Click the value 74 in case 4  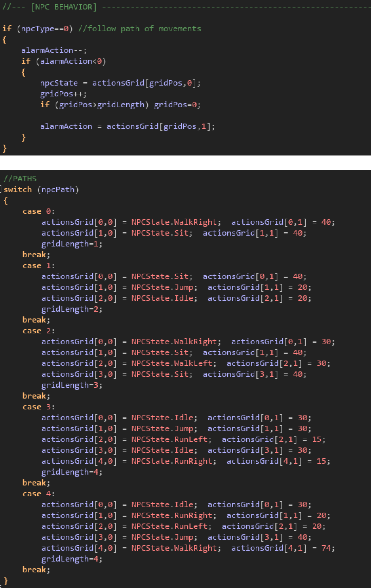coord(326,548)
